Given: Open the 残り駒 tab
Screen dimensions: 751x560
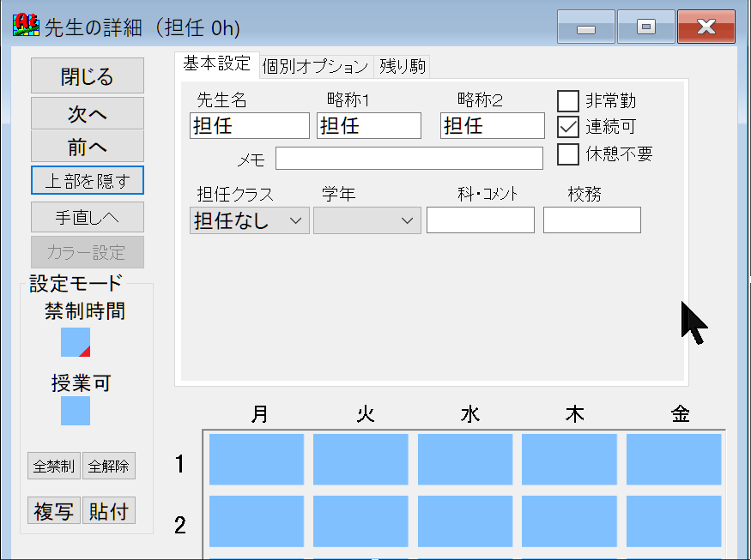Looking at the screenshot, I should [x=403, y=66].
